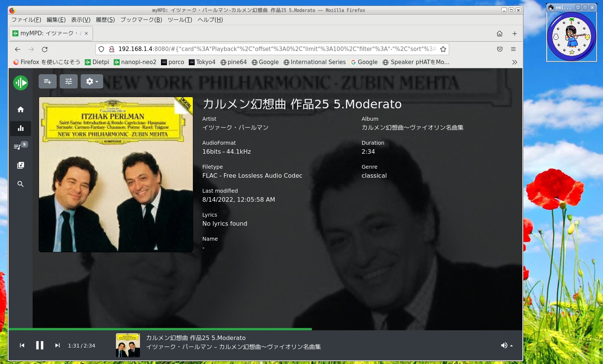Expand the gear settings dropdown

[92, 81]
